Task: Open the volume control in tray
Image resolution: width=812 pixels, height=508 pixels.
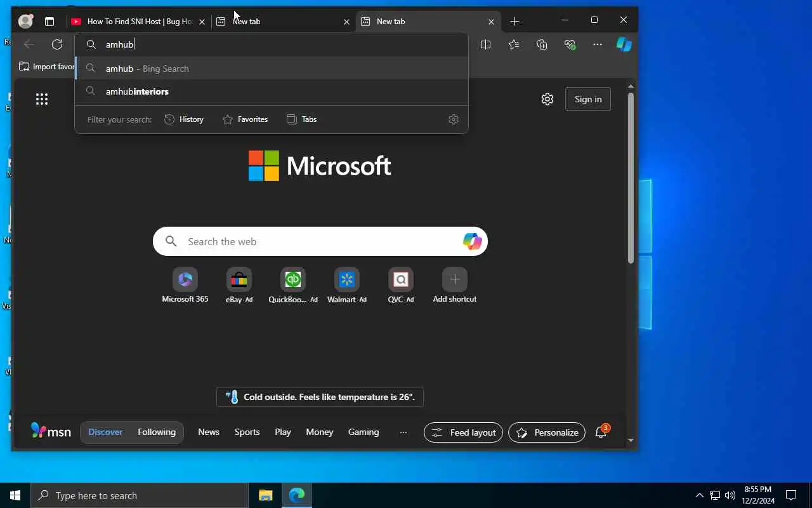Action: pos(730,495)
